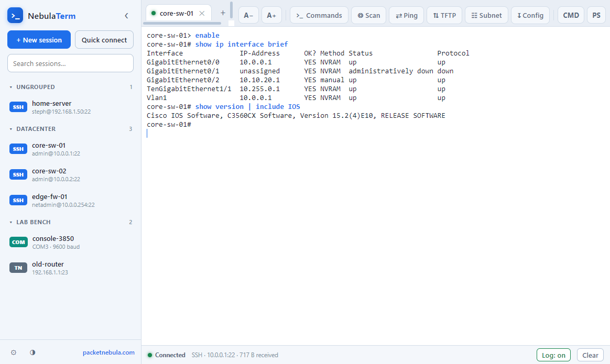Image resolution: width=610 pixels, height=364 pixels.
Task: Increase font size with A+
Action: tap(271, 15)
